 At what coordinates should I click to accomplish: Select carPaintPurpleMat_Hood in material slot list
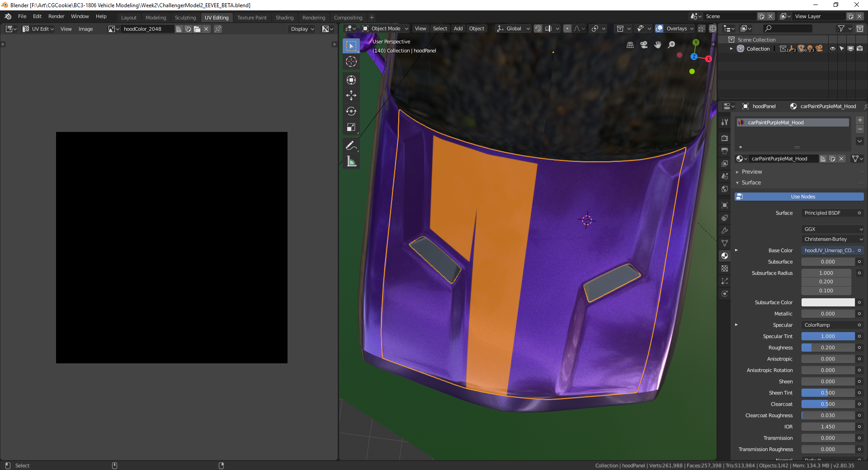point(793,122)
